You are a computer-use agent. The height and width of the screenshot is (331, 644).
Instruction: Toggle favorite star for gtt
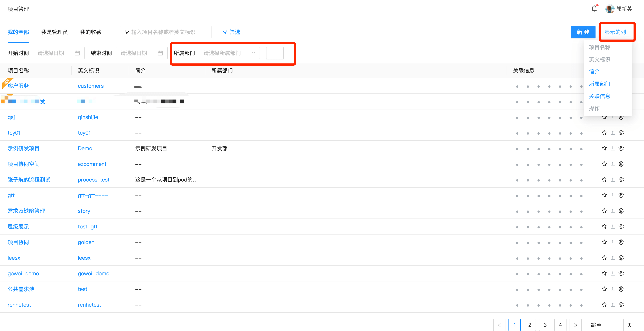pos(604,195)
